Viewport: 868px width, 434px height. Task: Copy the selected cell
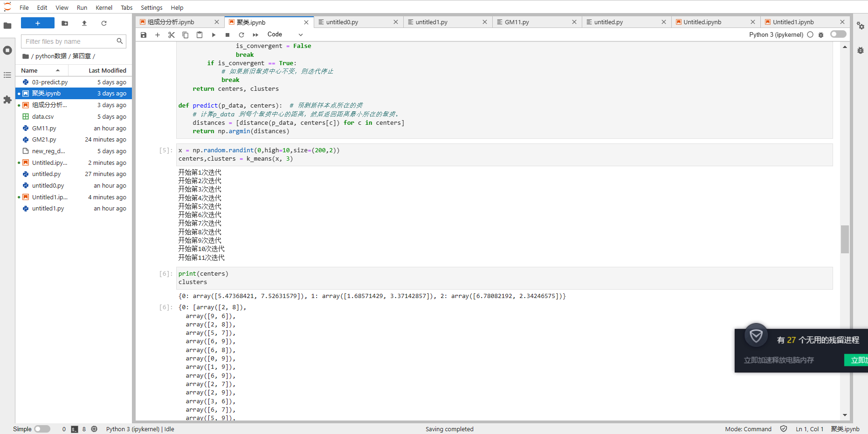(x=186, y=35)
